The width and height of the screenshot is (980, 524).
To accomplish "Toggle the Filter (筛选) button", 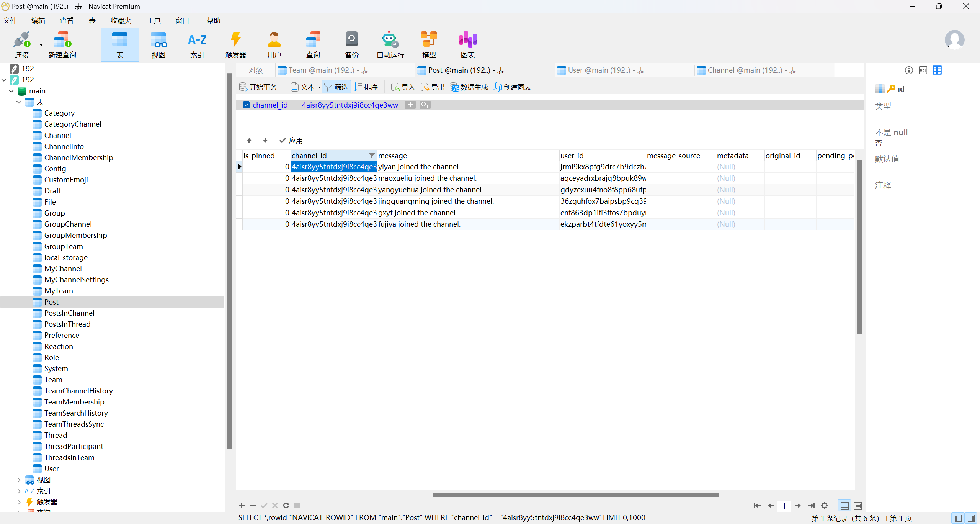I will pyautogui.click(x=336, y=87).
